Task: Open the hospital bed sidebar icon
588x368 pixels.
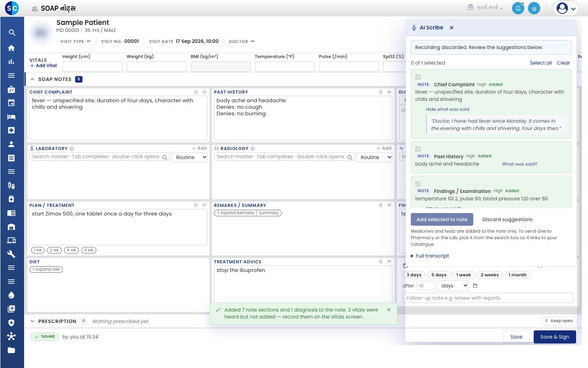Action: [x=11, y=117]
